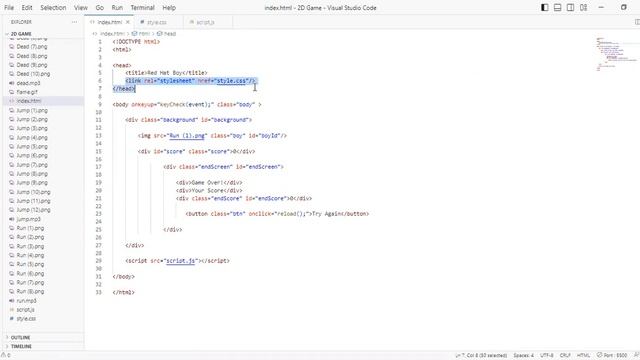This screenshot has height=360, width=640.
Task: Click the Run (1).png file icon
Action: (x=11, y=228)
